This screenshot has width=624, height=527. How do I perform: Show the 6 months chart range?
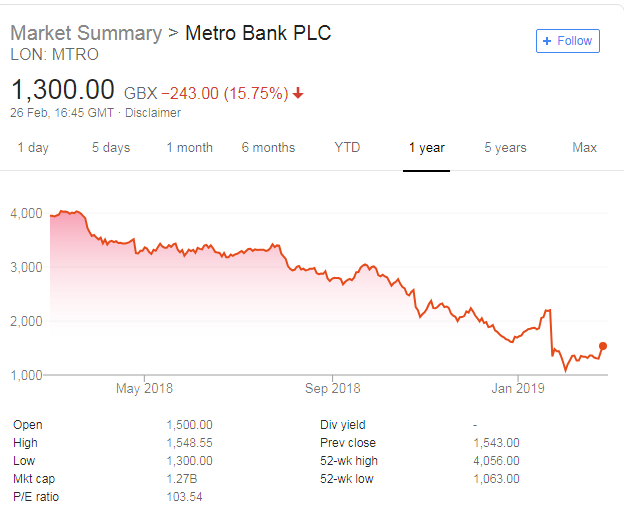(268, 148)
